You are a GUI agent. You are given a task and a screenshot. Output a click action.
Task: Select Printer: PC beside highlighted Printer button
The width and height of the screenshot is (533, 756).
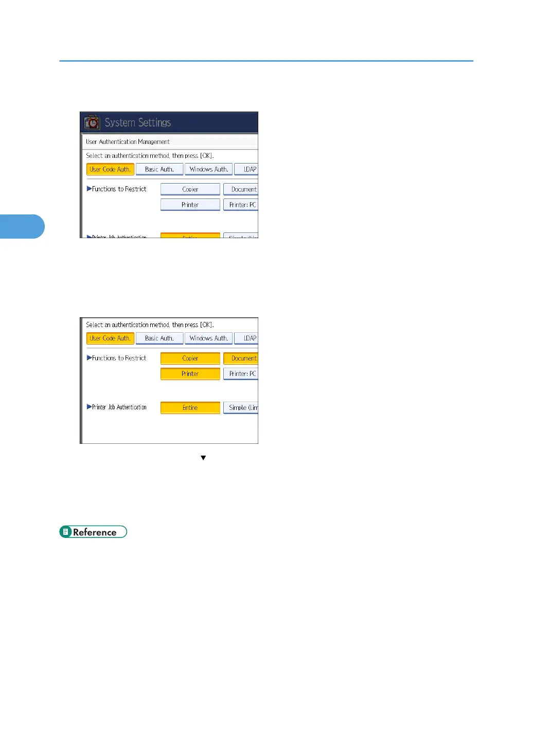[x=241, y=374]
